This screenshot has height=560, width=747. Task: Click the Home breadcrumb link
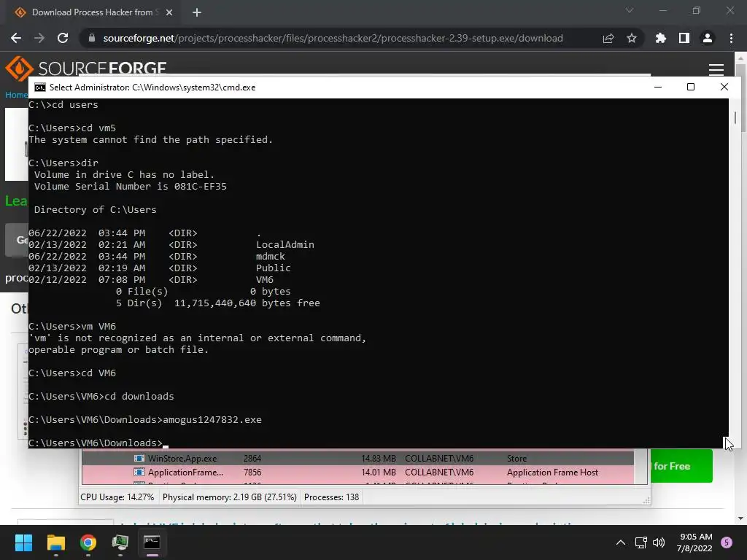point(16,95)
